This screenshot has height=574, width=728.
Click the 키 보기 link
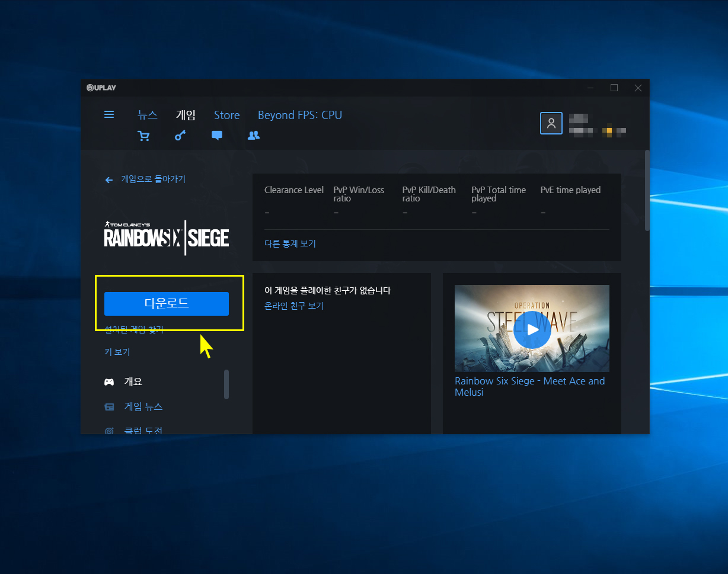[117, 352]
